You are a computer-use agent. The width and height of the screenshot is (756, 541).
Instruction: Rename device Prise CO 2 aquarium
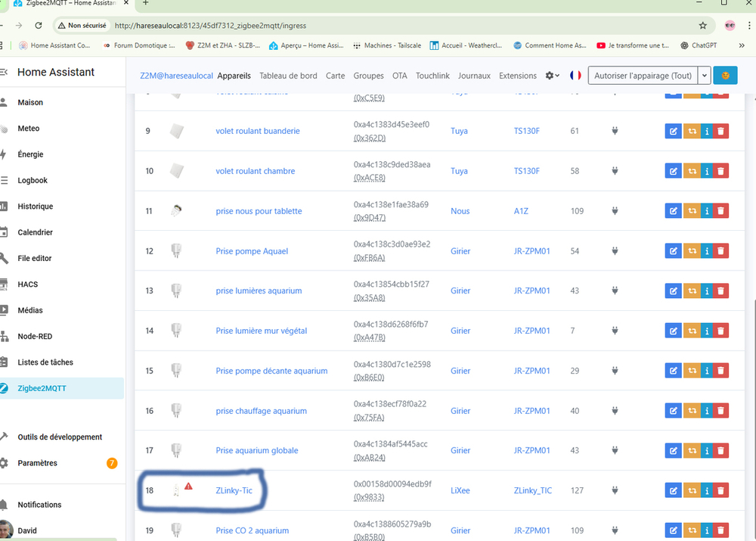673,530
